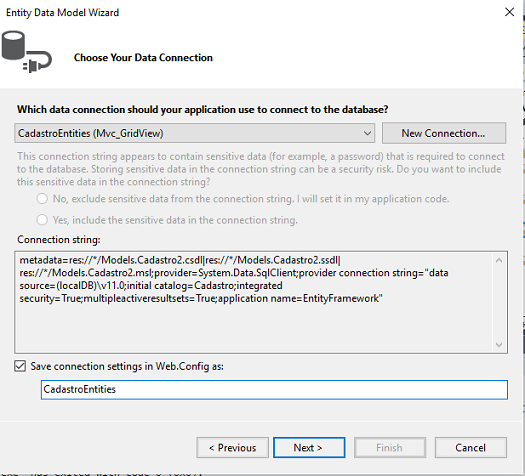Focus the CadastroEntities name input field
525x476 pixels.
coord(274,390)
